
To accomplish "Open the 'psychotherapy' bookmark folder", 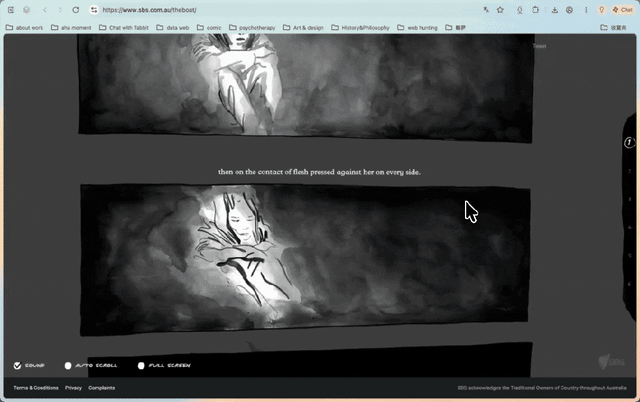I will click(x=252, y=28).
